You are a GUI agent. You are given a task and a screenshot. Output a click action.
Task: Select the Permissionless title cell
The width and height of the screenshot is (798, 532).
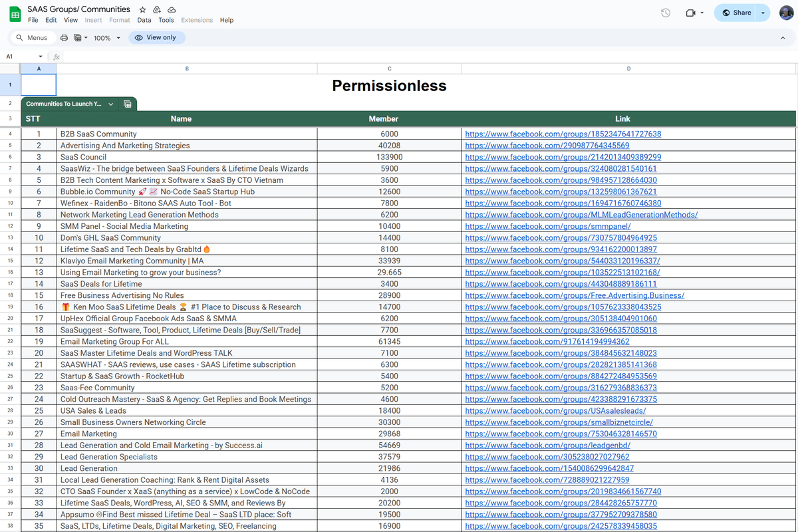(x=389, y=85)
